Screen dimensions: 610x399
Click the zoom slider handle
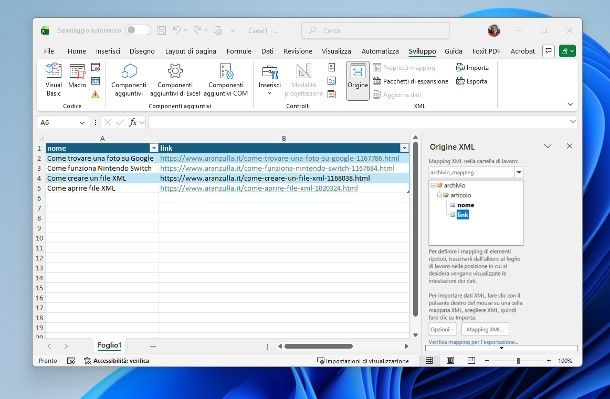pyautogui.click(x=518, y=361)
